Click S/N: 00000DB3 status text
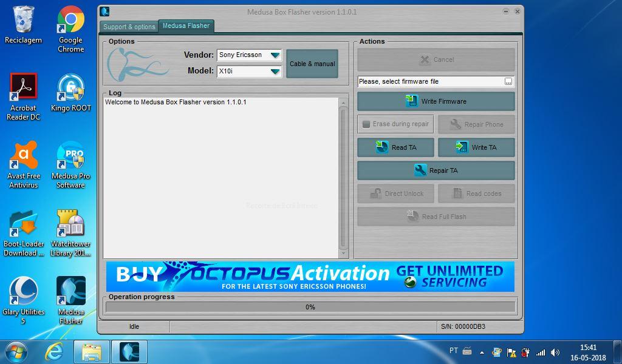This screenshot has height=364, width=622. (463, 327)
